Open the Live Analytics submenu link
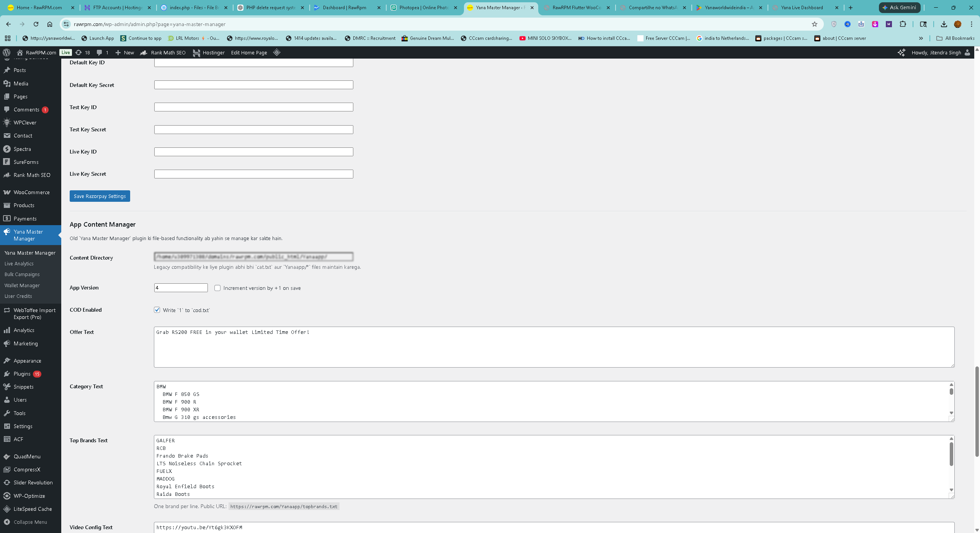The image size is (980, 533). tap(20, 263)
